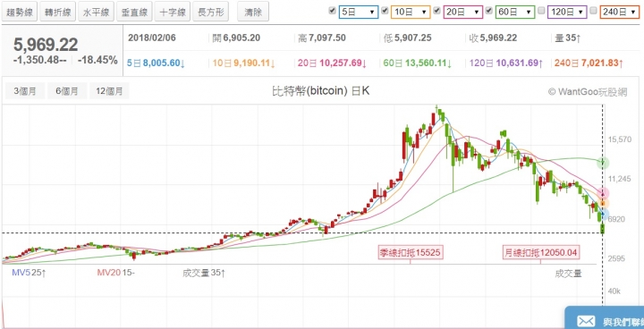Open the 240日 period dropdown
The width and height of the screenshot is (644, 329).
point(619,13)
